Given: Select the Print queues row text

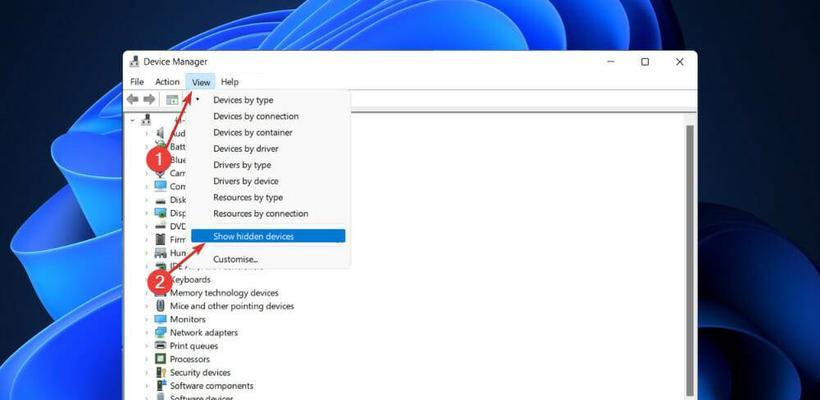Looking at the screenshot, I should point(193,346).
